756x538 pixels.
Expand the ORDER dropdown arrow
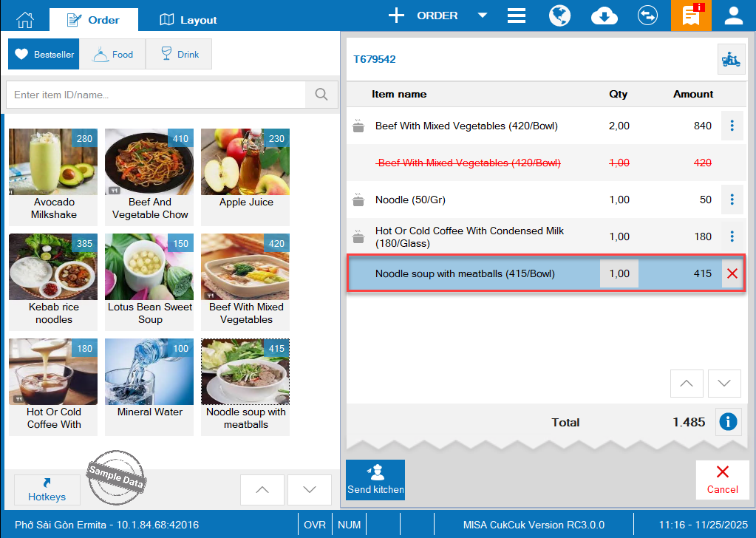pos(482,16)
